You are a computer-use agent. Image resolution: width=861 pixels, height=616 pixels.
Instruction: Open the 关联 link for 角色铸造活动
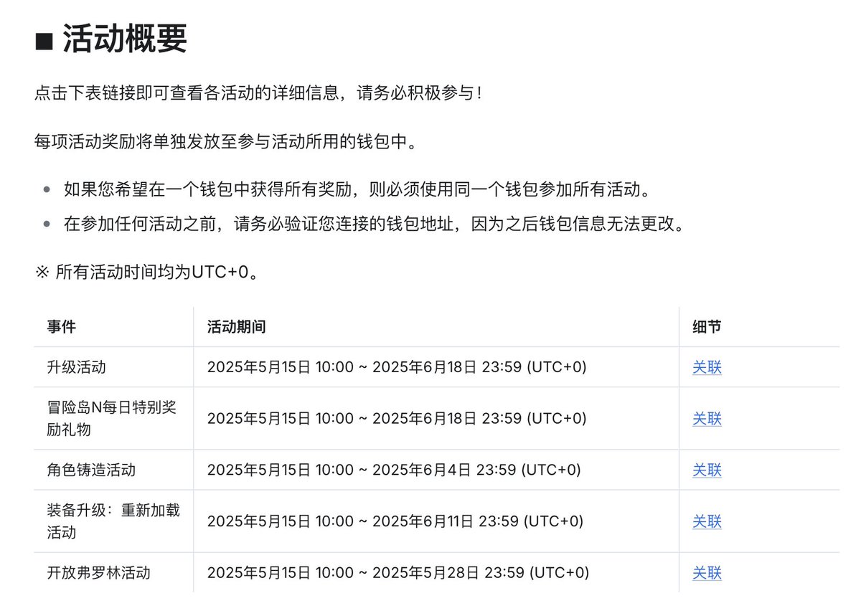[x=707, y=470]
